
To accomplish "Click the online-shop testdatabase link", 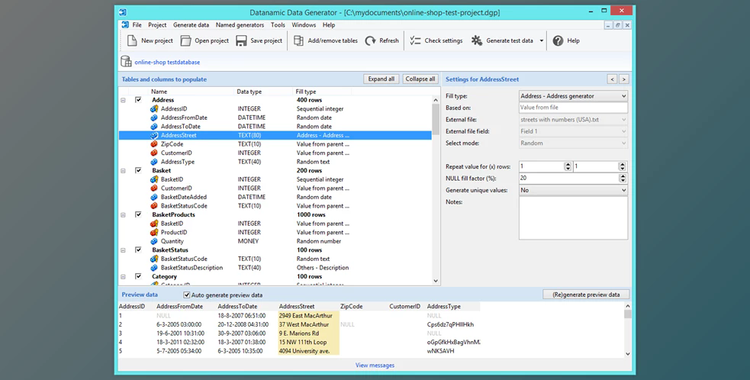I will (x=167, y=62).
